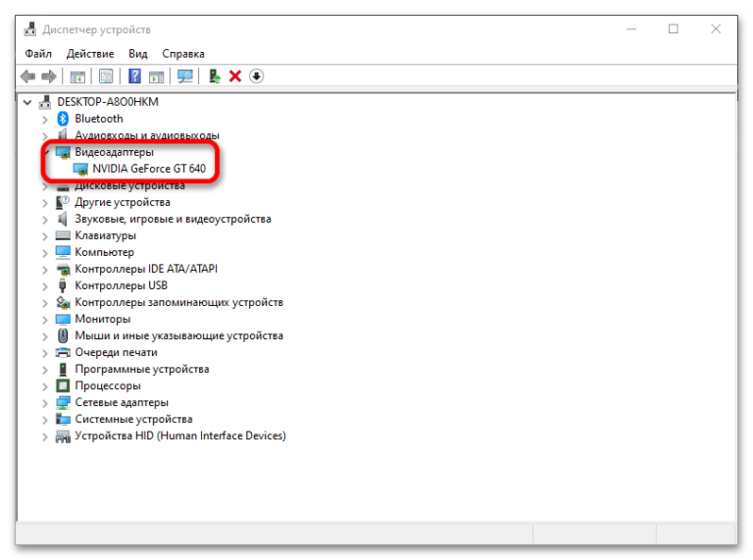Image resolution: width=753 pixels, height=560 pixels.
Task: Click the down-arrow circle toolbar icon
Action: click(257, 76)
